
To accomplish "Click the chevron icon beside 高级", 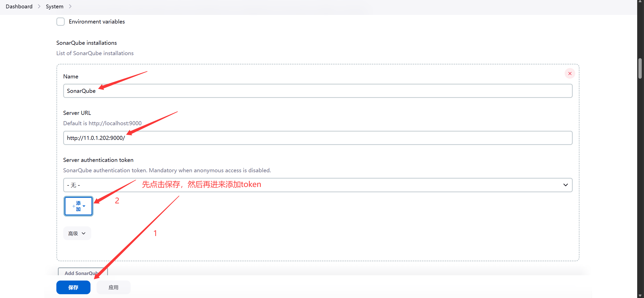I will coord(84,233).
